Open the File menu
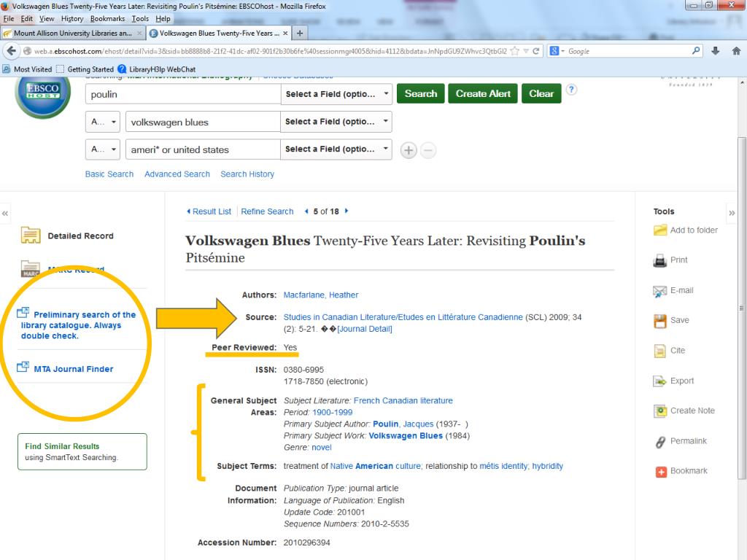Image resolution: width=747 pixels, height=560 pixels. point(9,18)
